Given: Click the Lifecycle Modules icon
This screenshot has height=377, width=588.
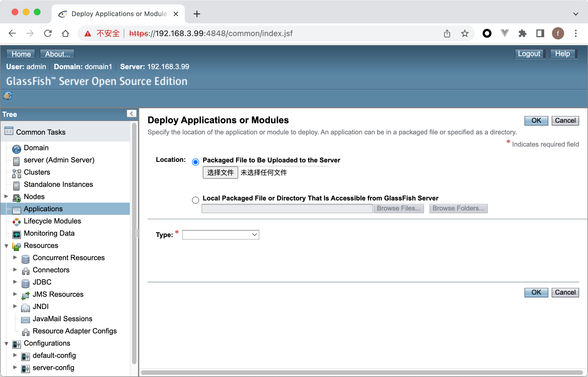Looking at the screenshot, I should [16, 222].
